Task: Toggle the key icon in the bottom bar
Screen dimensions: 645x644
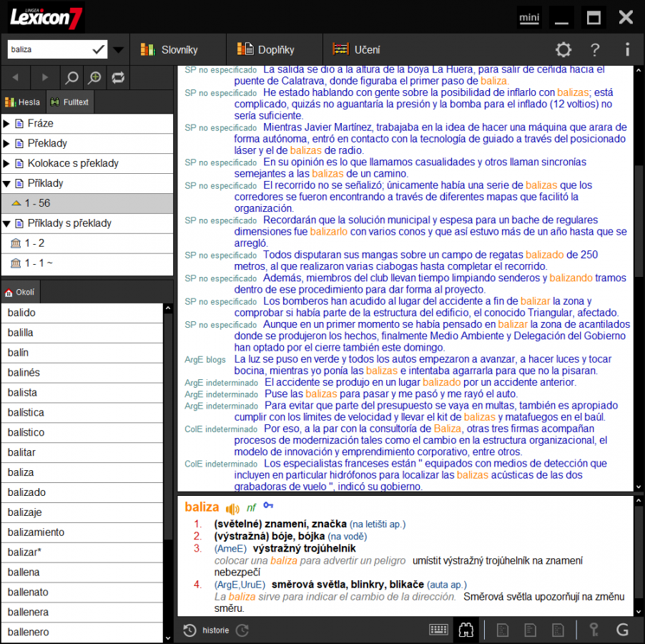Action: [x=594, y=630]
